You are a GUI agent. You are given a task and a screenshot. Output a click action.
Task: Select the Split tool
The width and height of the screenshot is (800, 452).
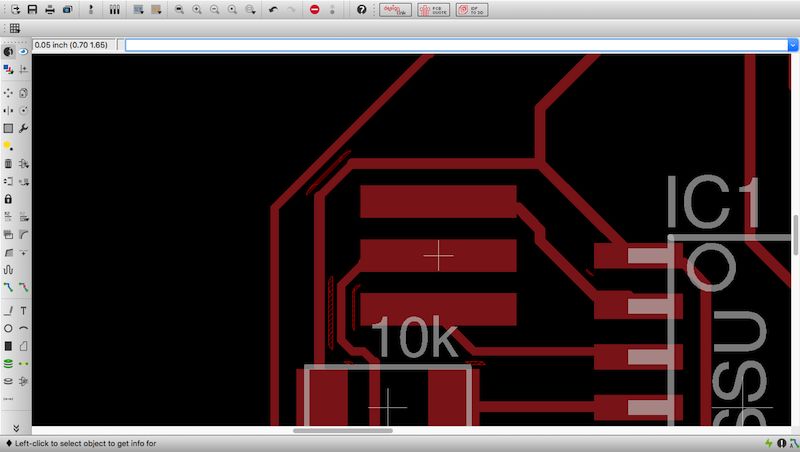[x=8, y=253]
